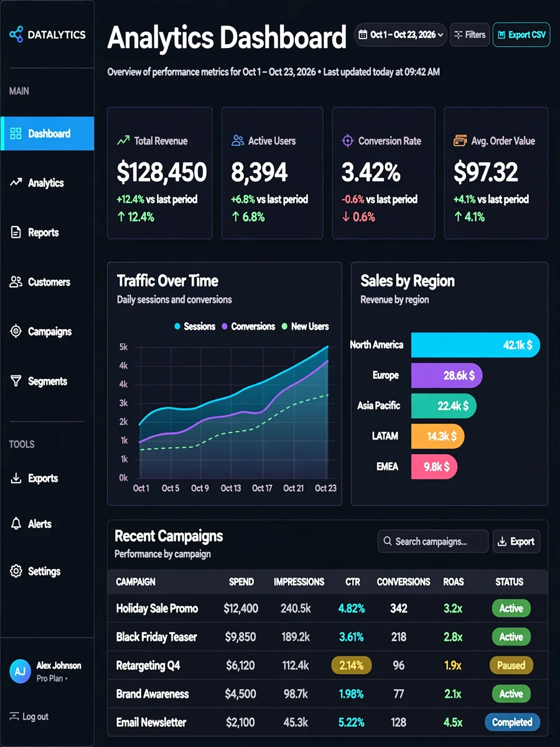560x747 pixels.
Task: Click the $128,450 Total Revenue value
Action: 162,172
